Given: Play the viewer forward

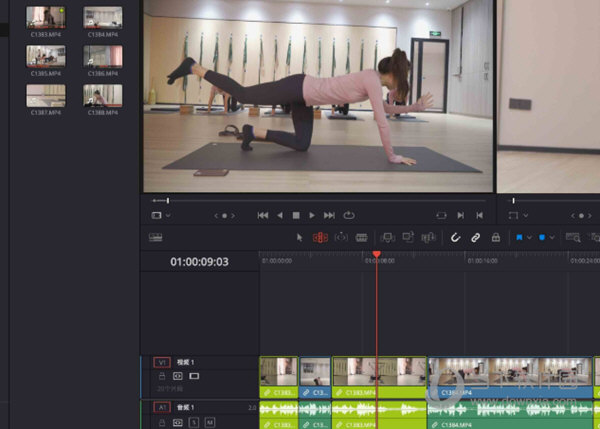Looking at the screenshot, I should (x=312, y=215).
